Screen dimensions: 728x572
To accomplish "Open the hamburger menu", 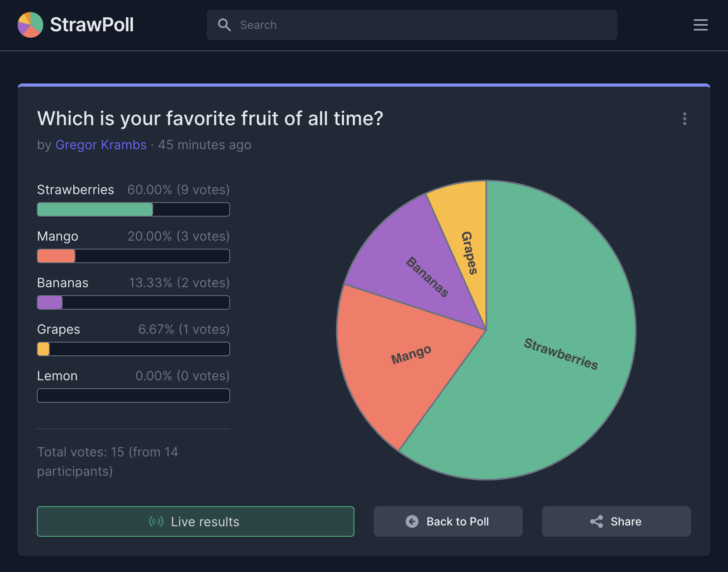I will click(700, 25).
